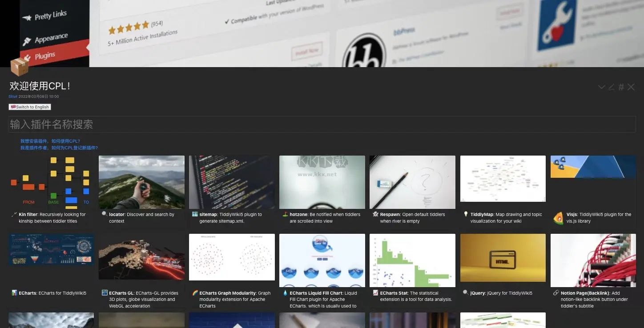
Task: Click the cardboard box package icon
Action: (19, 67)
